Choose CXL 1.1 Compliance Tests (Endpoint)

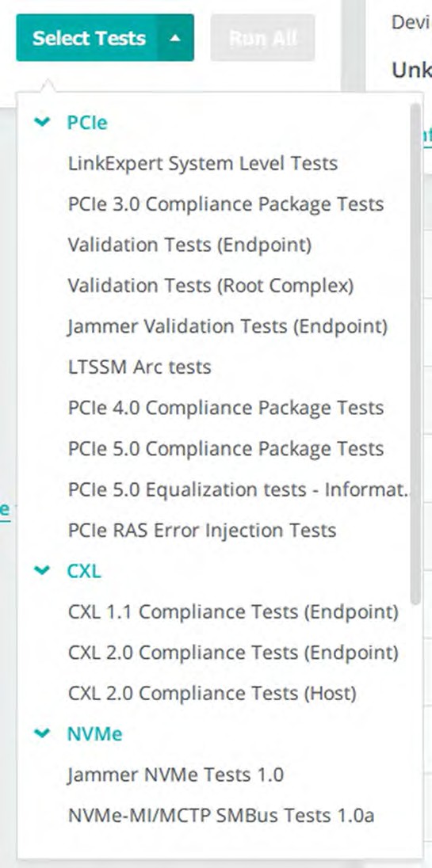click(233, 611)
